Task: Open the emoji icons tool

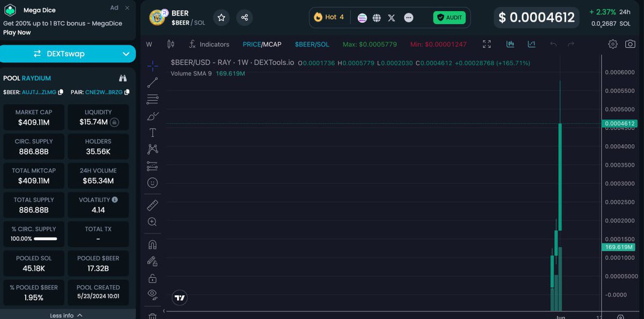Action: tap(152, 183)
